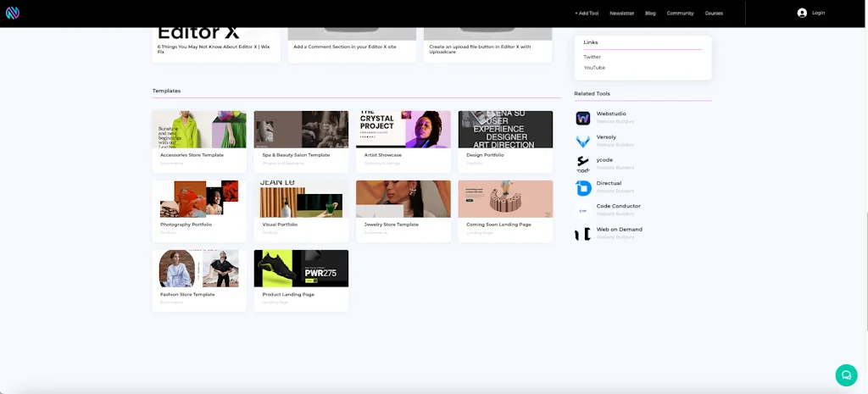Open the Newsletter menu item

pyautogui.click(x=621, y=14)
